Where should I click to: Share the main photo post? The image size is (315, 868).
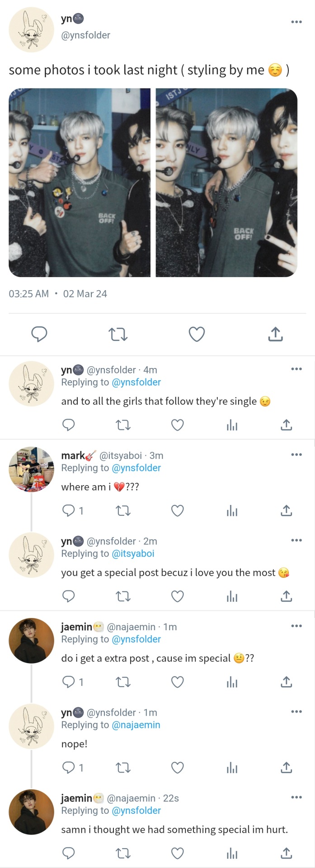[275, 335]
